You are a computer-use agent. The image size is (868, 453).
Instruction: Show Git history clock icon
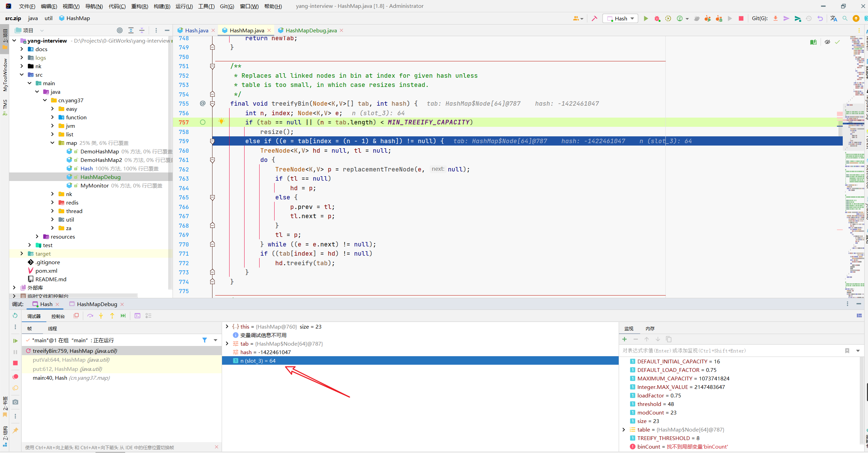point(809,18)
